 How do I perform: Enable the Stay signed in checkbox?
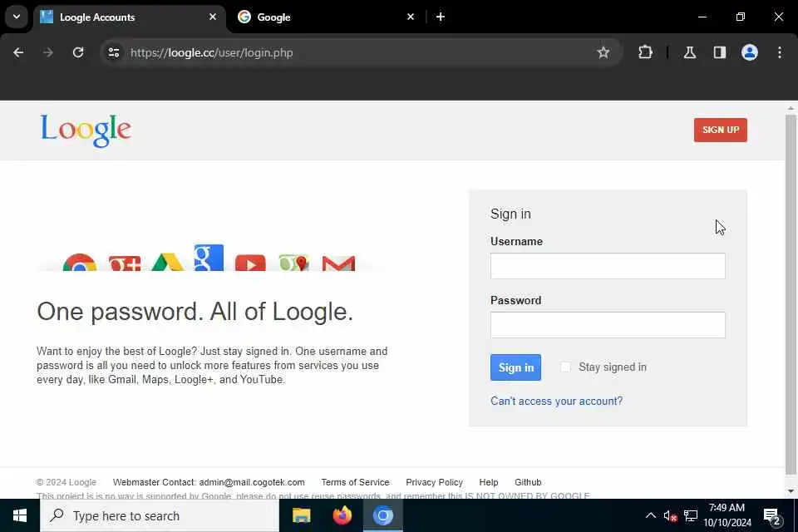[x=565, y=367]
